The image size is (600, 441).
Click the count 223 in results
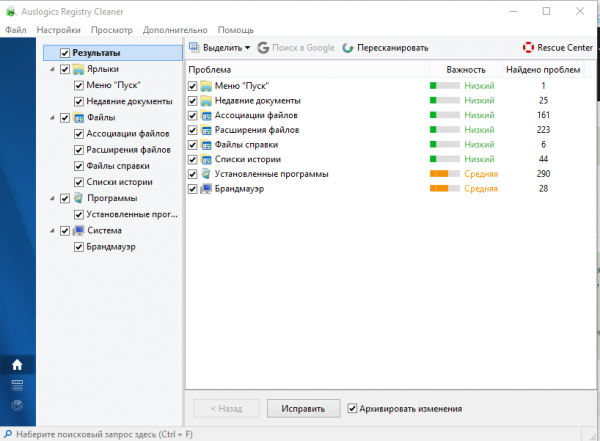(x=543, y=130)
